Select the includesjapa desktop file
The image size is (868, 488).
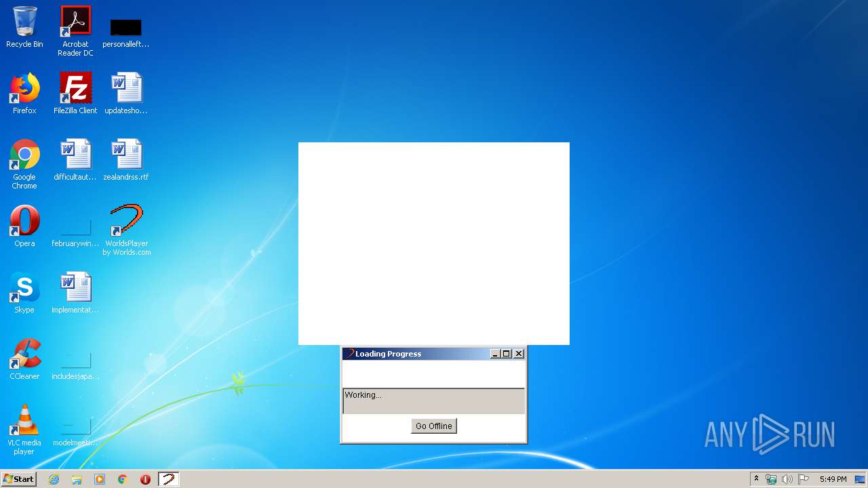75,365
